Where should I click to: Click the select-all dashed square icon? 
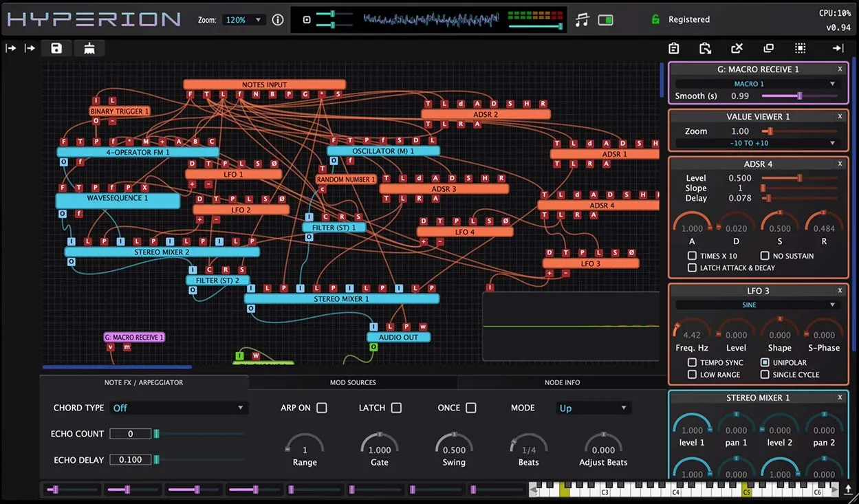(800, 48)
